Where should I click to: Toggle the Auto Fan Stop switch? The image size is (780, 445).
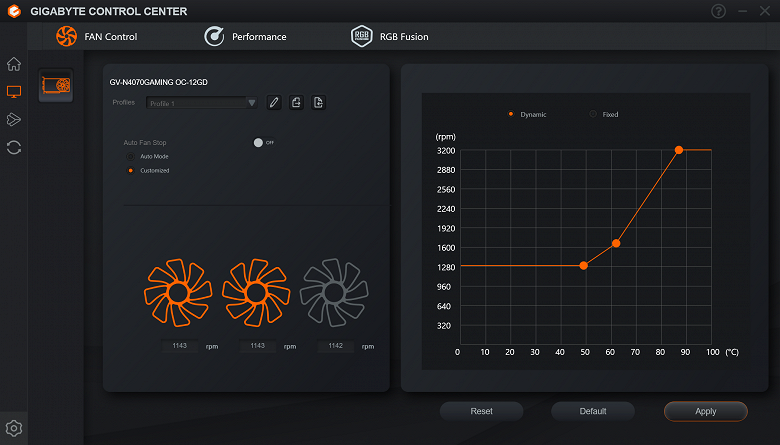click(264, 143)
